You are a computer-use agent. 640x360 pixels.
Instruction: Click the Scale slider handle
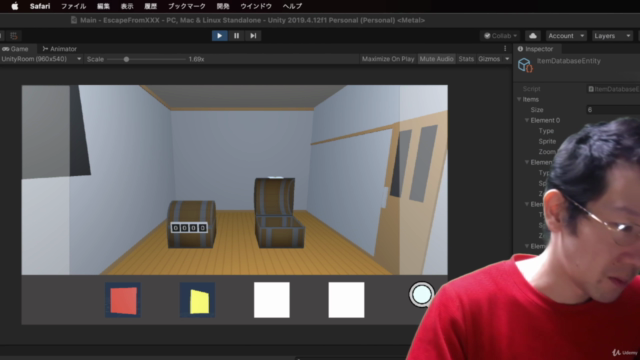click(x=126, y=59)
